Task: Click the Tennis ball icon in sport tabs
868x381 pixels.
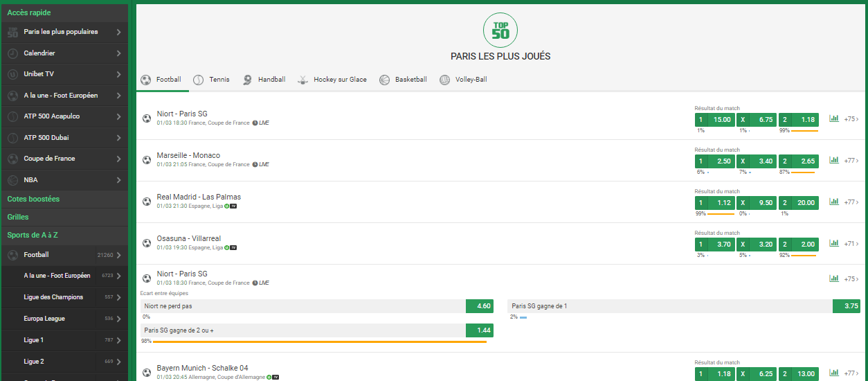Action: [198, 80]
